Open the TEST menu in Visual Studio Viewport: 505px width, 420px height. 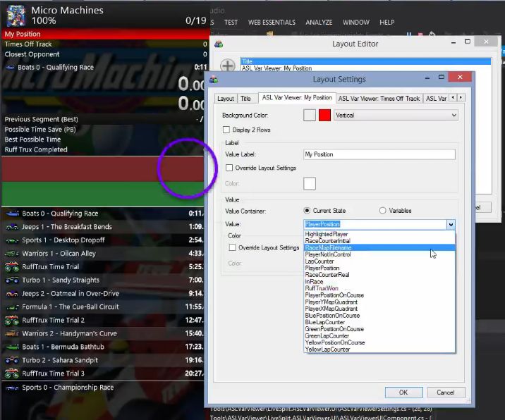[231, 23]
